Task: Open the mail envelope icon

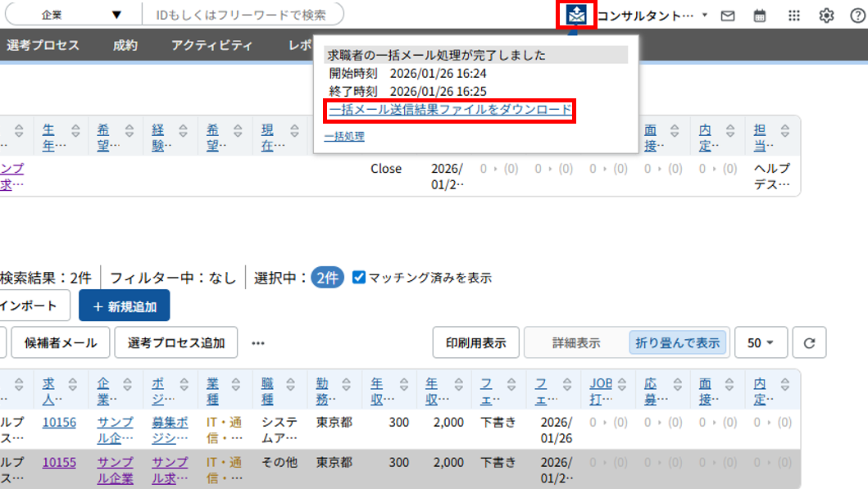Action: pos(727,16)
